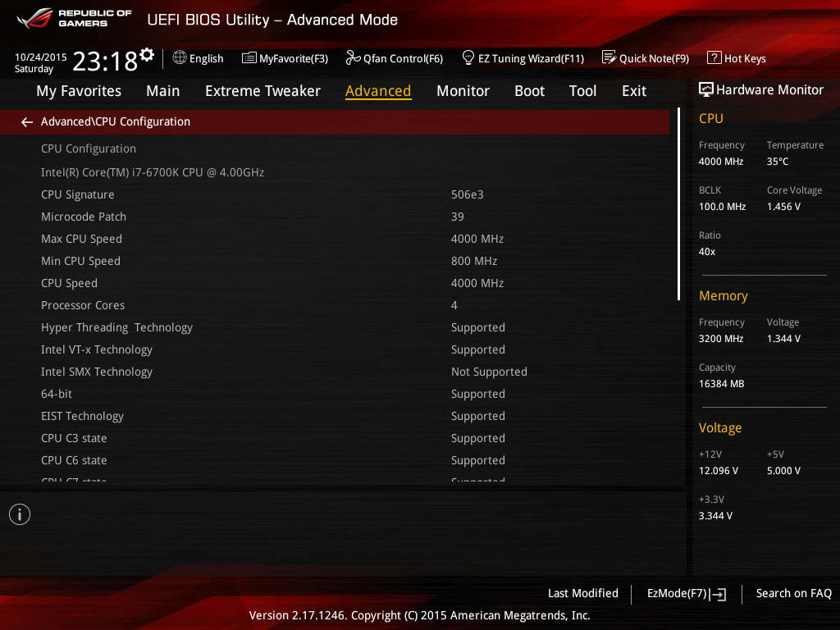Click the i7-6700K CPU name line
Viewport: 840px width, 630px height.
(x=153, y=172)
